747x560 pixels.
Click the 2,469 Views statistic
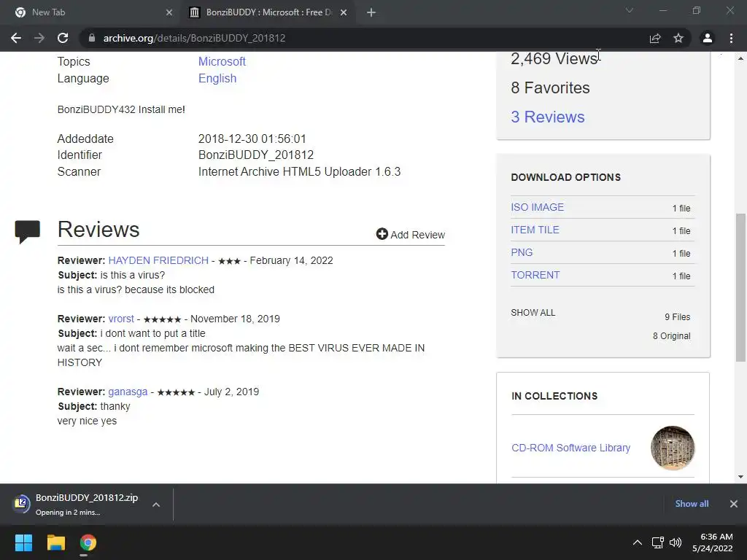coord(554,58)
